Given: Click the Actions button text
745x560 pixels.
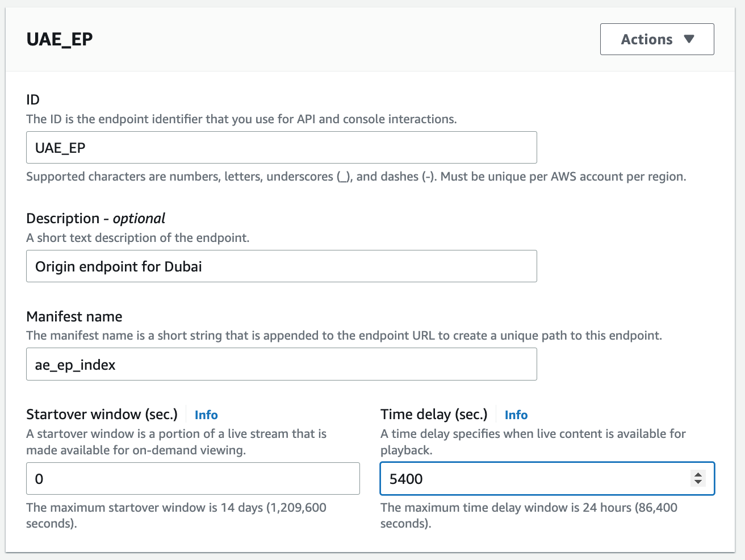Looking at the screenshot, I should pyautogui.click(x=647, y=39).
